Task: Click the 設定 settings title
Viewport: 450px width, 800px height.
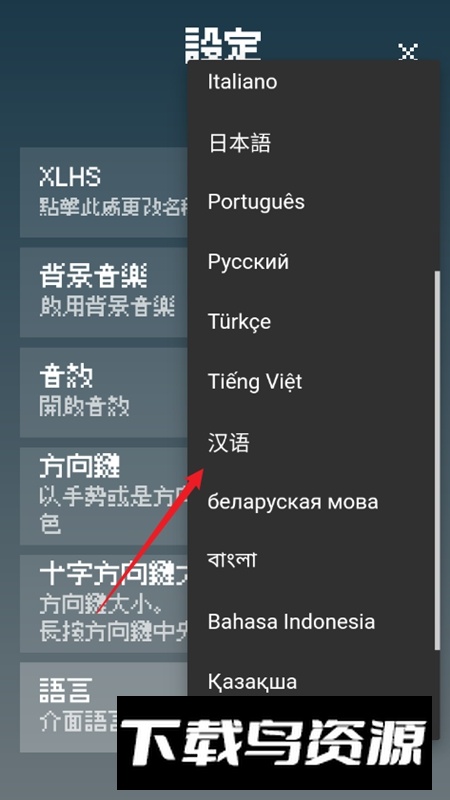Action: pyautogui.click(x=223, y=45)
